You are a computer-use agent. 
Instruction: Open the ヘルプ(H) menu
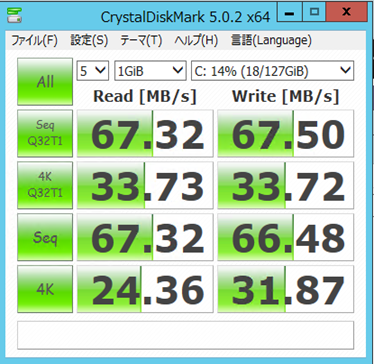196,41
